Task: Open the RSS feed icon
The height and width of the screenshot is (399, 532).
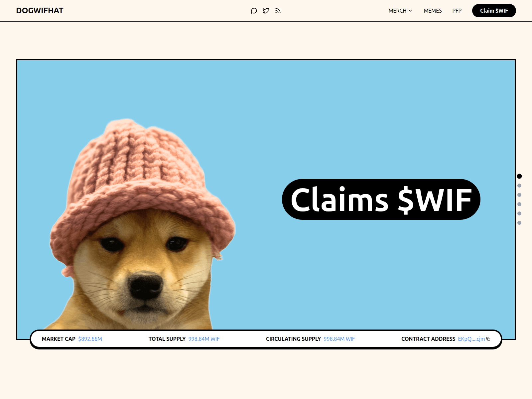Action: click(x=278, y=11)
